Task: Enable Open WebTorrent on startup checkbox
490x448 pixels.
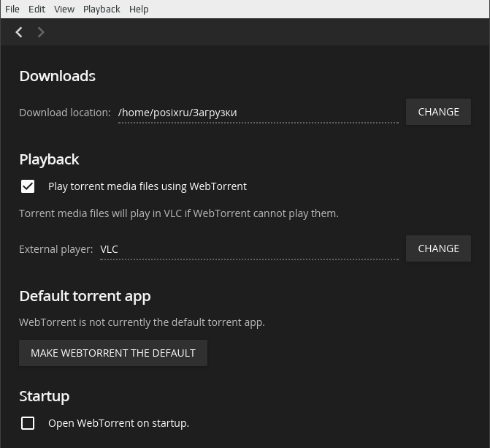Action: coord(28,423)
